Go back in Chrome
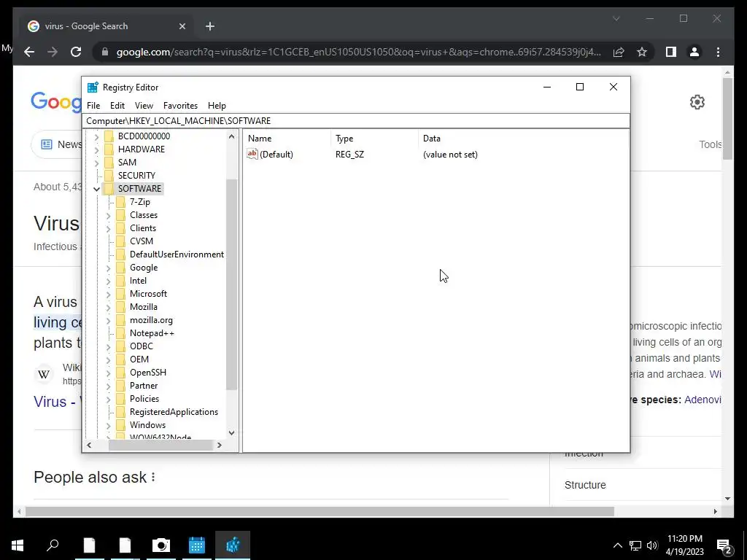Screen dimensions: 747x560 pos(29,52)
